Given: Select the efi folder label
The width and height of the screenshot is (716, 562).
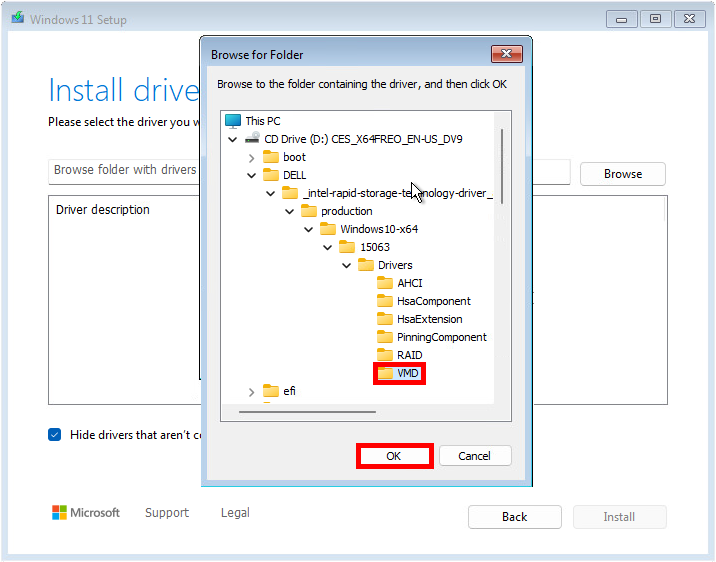Looking at the screenshot, I should point(289,391).
